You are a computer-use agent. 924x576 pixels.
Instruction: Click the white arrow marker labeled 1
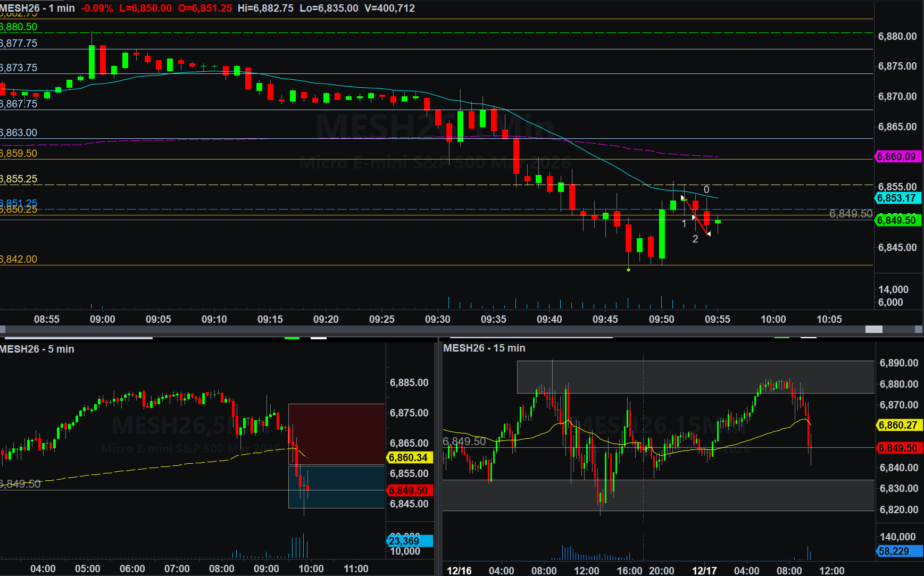point(693,217)
